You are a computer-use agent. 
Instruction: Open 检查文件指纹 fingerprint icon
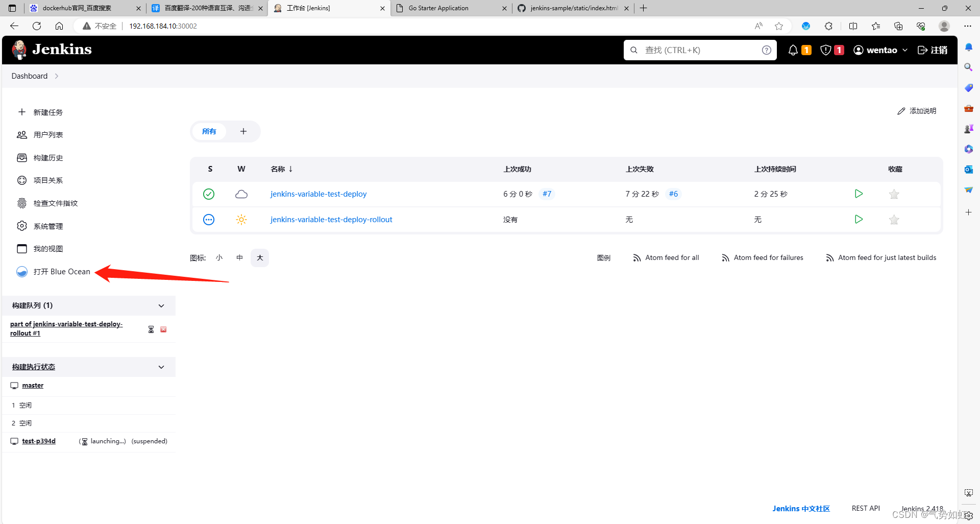22,203
